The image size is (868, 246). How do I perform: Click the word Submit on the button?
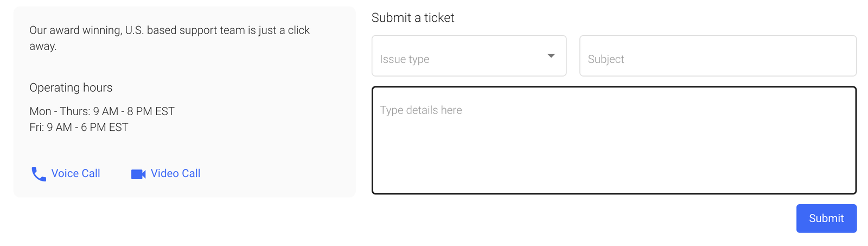tap(826, 218)
